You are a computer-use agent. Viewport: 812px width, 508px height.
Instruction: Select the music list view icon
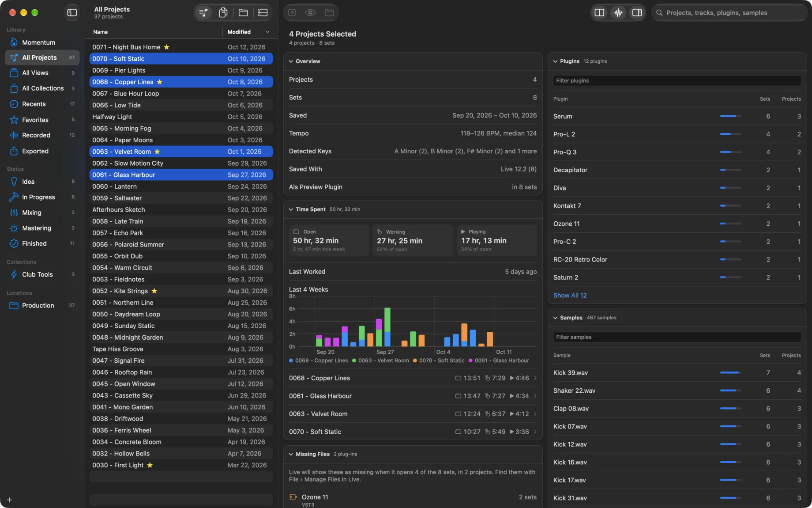[x=203, y=13]
